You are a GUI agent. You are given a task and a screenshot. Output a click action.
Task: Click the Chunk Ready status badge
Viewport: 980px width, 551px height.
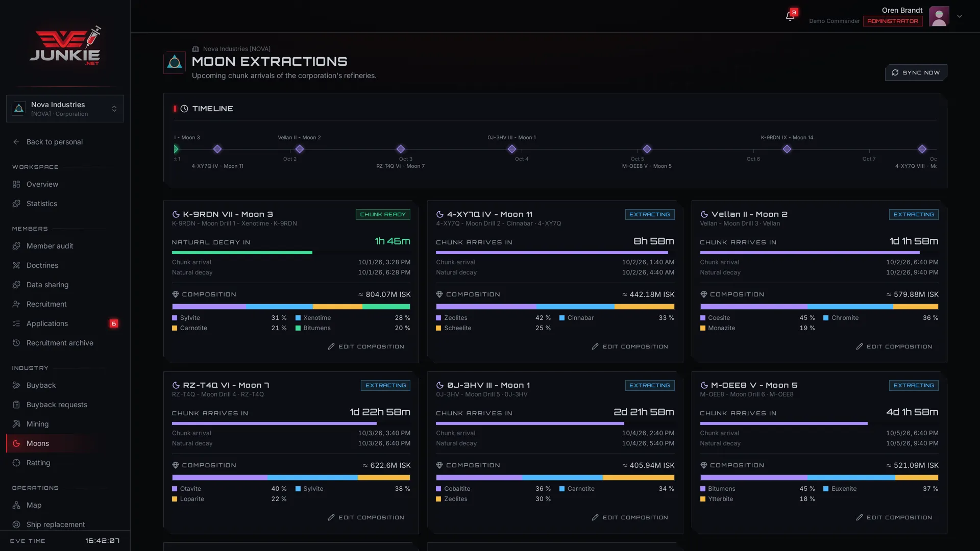tap(383, 214)
